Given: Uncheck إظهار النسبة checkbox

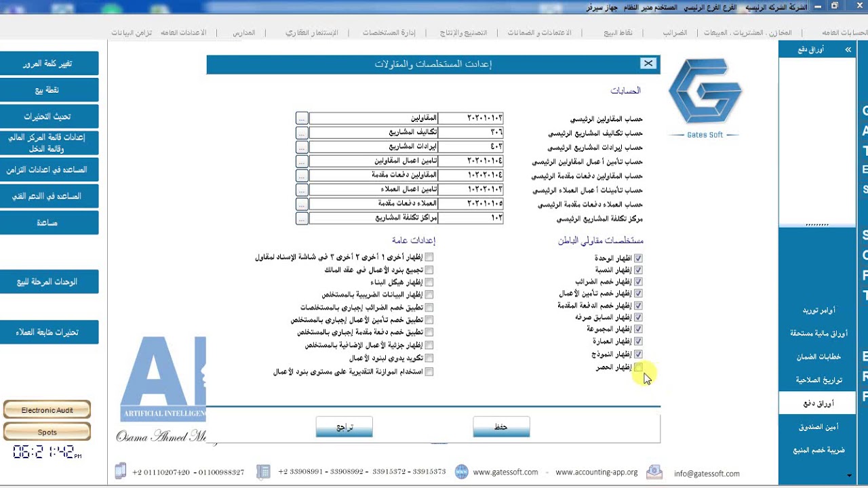Looking at the screenshot, I should point(638,270).
